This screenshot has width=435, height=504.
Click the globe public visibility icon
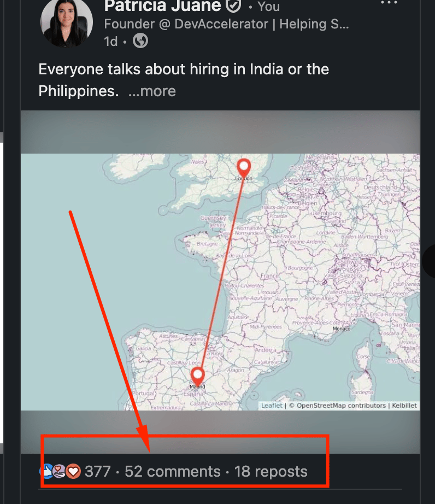[x=140, y=41]
